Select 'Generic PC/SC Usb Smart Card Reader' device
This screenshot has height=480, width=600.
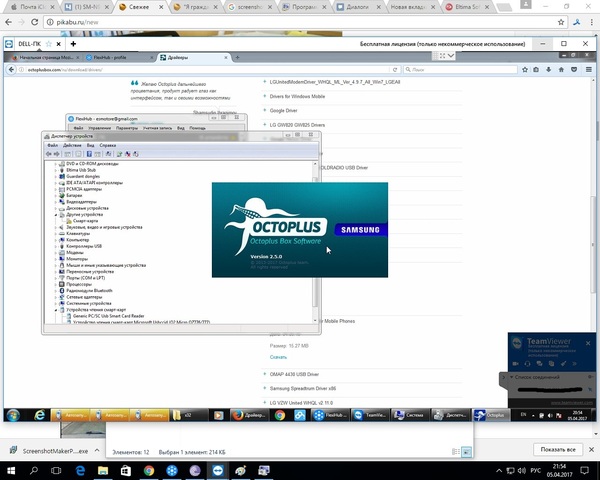pyautogui.click(x=108, y=316)
